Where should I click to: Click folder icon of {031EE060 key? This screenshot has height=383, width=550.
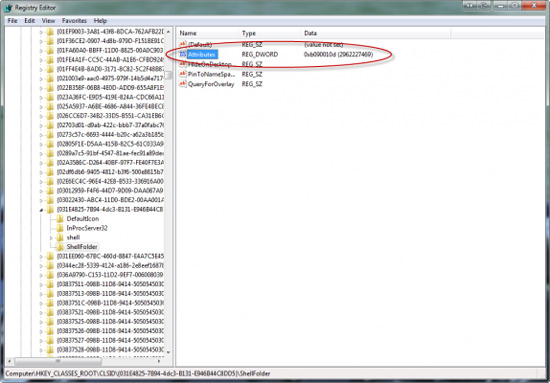[x=50, y=256]
